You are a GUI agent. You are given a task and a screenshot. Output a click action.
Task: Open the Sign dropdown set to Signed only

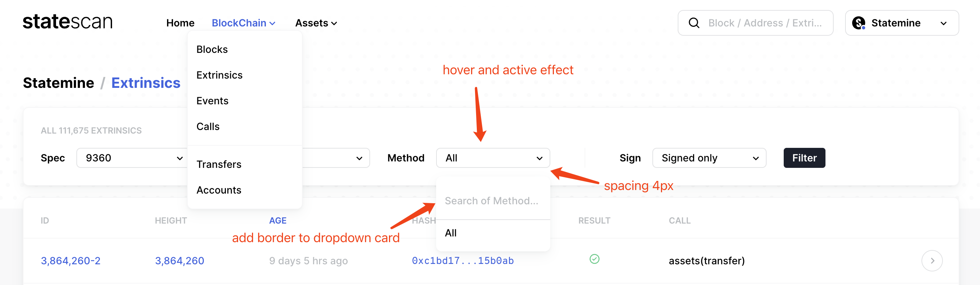709,157
